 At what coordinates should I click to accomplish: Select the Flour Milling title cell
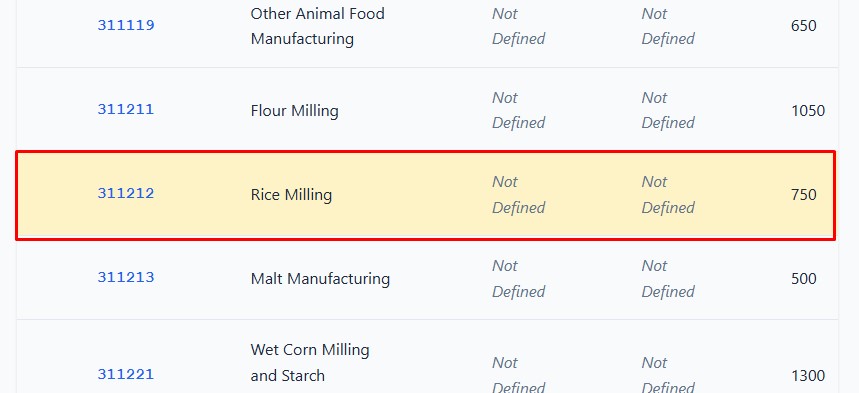click(x=295, y=111)
